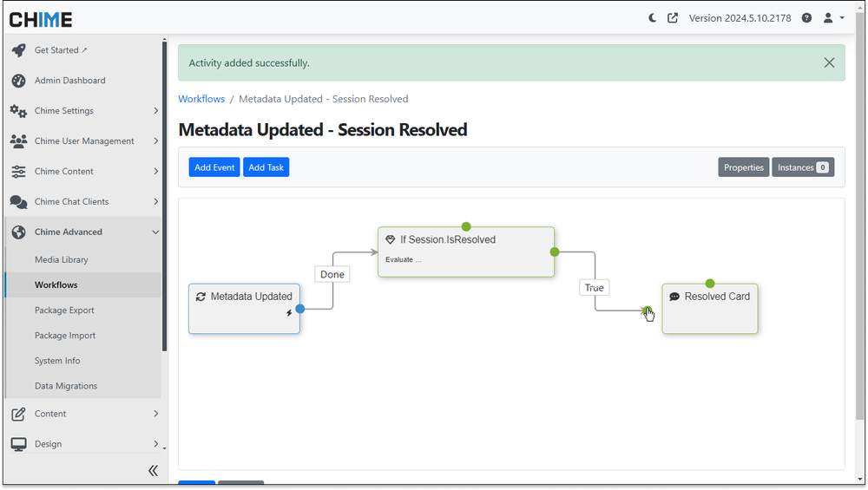The height and width of the screenshot is (490, 868).
Task: Open Package Import
Action: [x=65, y=336]
